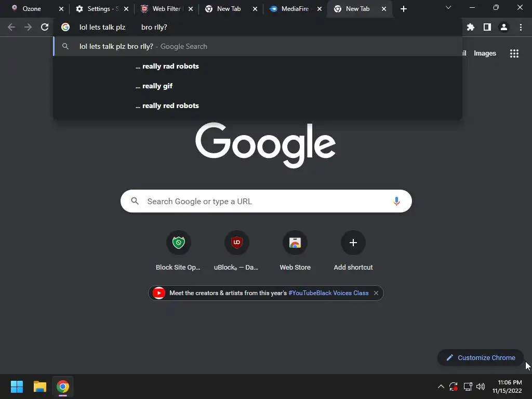Open the Web Store shortcut
The width and height of the screenshot is (532, 399).
(295, 251)
